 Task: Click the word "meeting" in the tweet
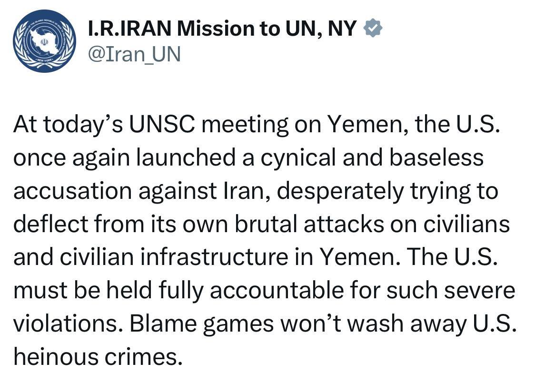pyautogui.click(x=245, y=125)
